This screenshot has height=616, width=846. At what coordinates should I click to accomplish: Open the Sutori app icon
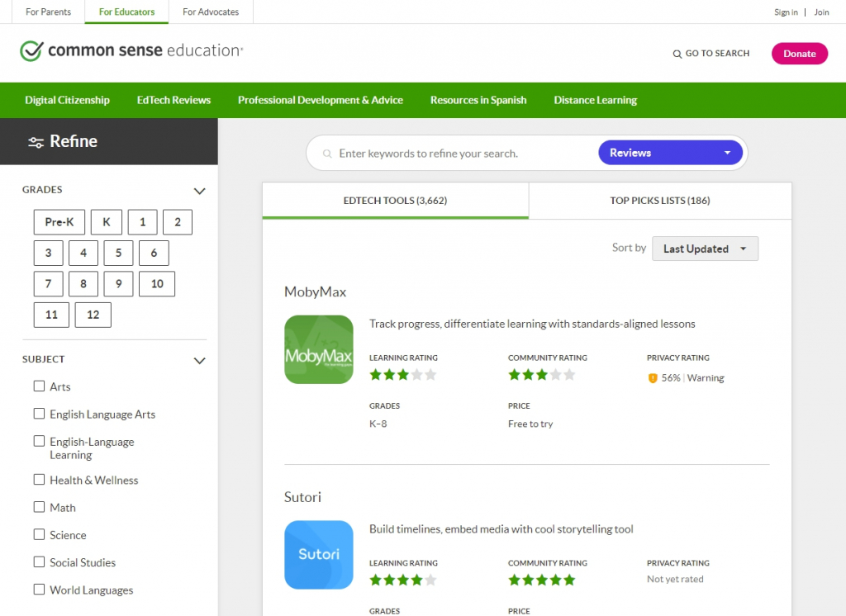tap(319, 554)
